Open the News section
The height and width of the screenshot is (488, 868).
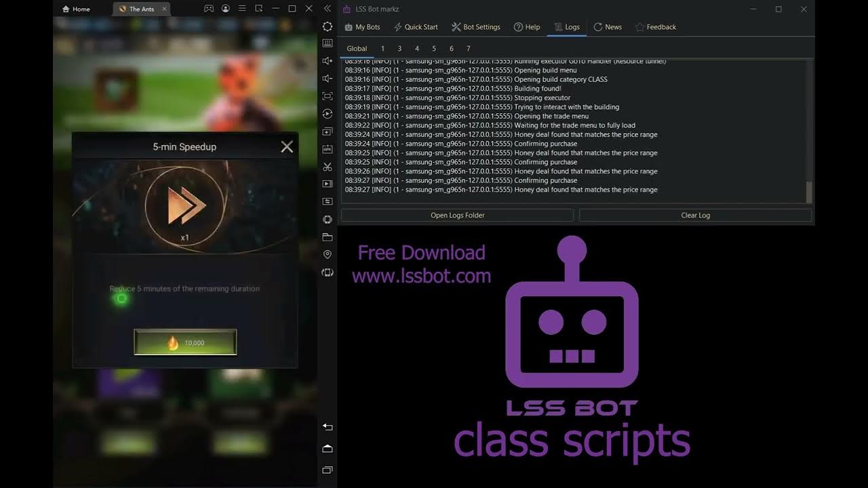608,27
